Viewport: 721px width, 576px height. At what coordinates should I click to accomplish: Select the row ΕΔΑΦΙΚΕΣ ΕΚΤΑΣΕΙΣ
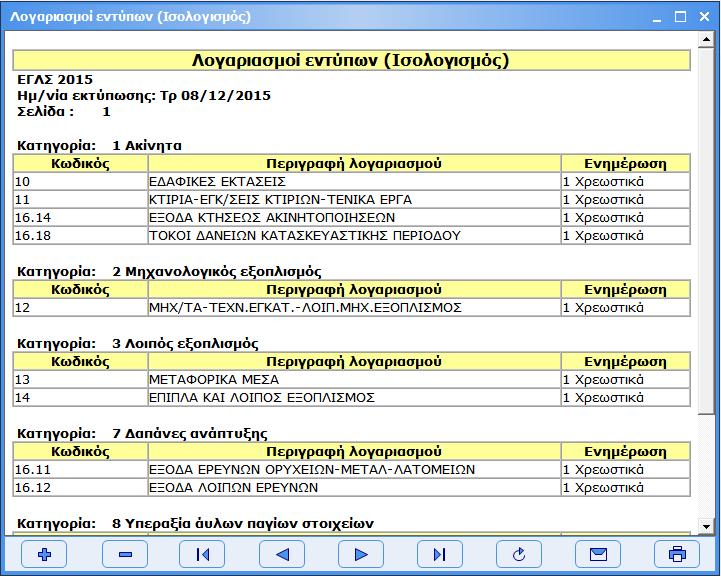pos(352,182)
